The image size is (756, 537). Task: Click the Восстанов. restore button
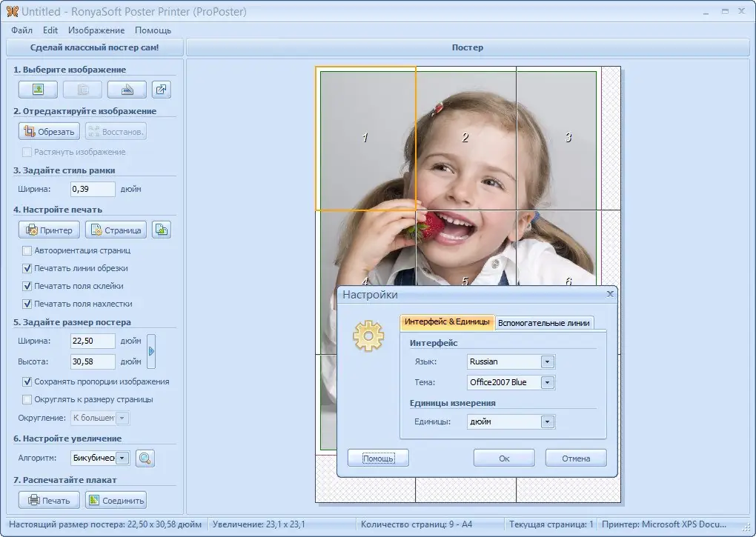coord(116,132)
